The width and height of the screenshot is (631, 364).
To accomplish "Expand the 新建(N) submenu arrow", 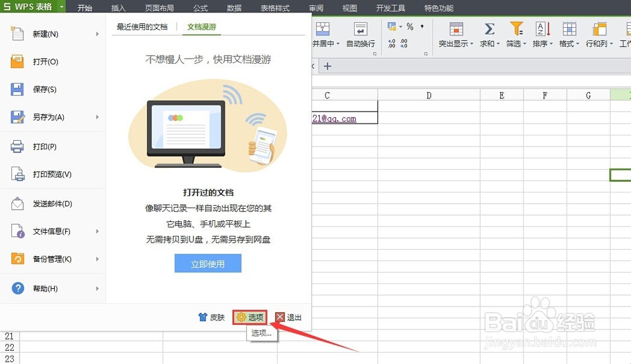I will coord(97,34).
